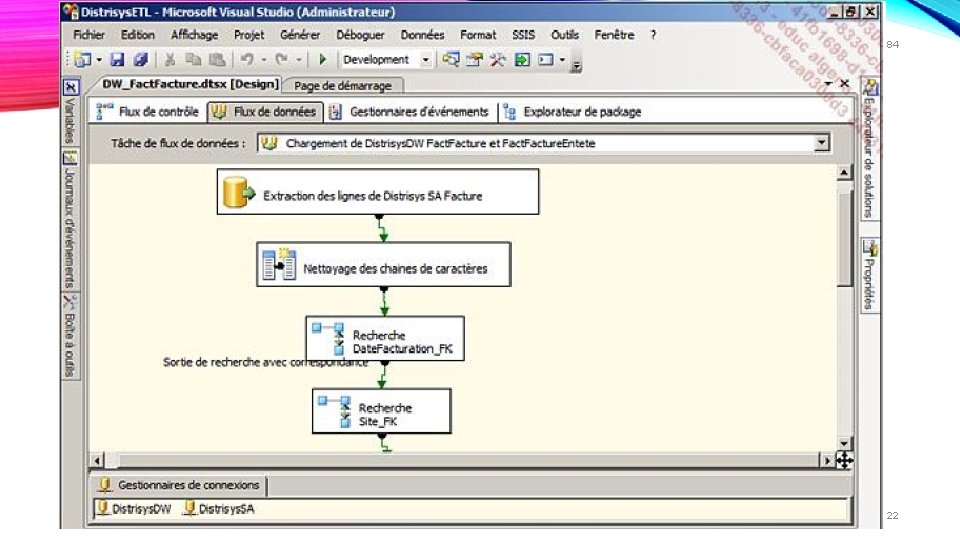960x540 pixels.
Task: Save the package with the floppy disk icon
Action: [117, 59]
